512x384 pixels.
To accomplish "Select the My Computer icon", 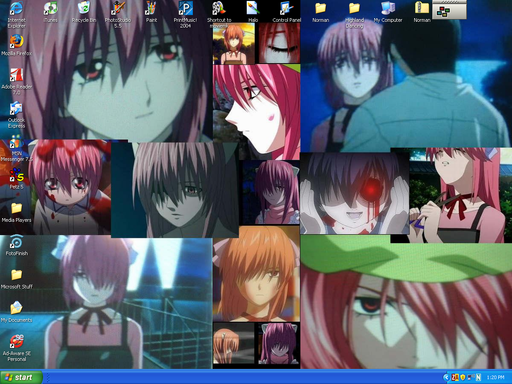I will [388, 12].
